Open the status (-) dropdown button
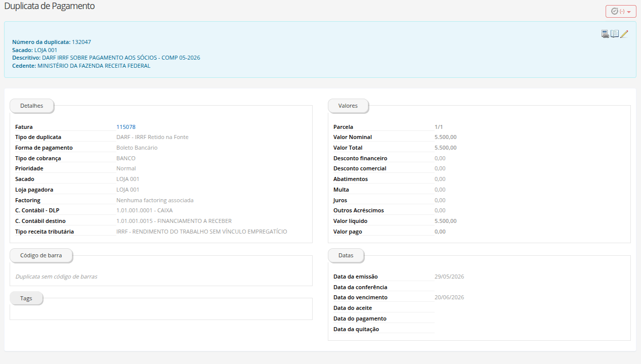641x364 pixels. (621, 11)
